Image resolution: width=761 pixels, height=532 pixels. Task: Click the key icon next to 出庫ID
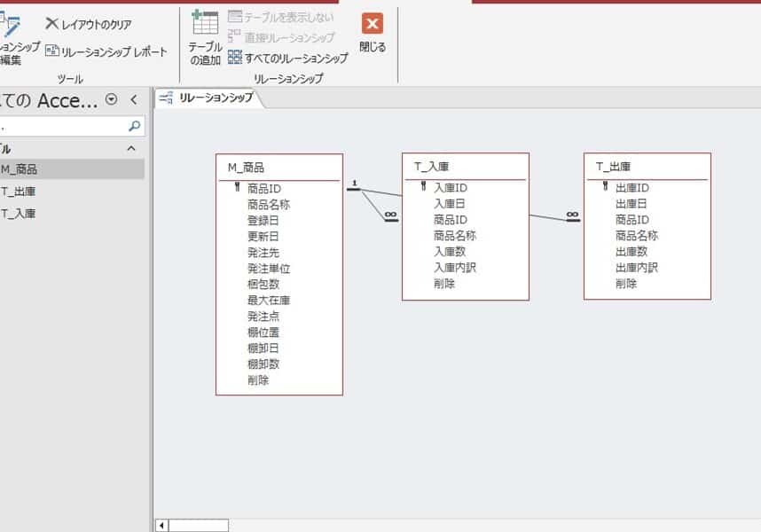point(605,188)
